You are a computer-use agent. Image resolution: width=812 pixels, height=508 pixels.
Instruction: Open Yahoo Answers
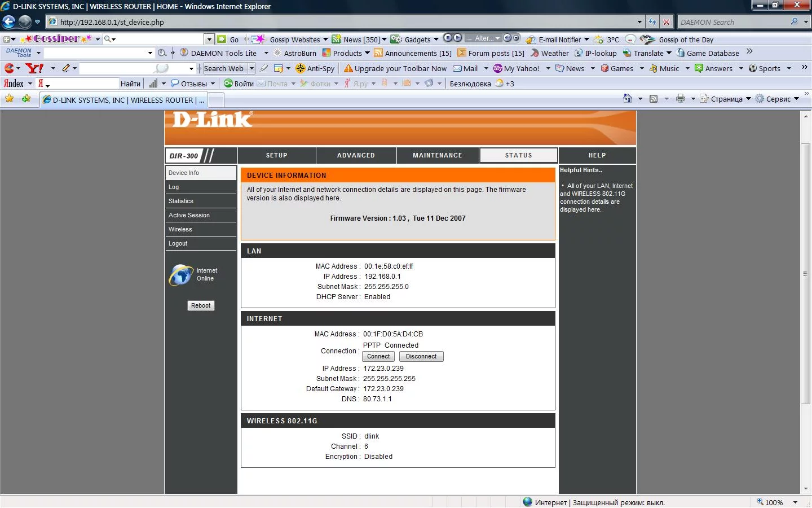coord(714,68)
